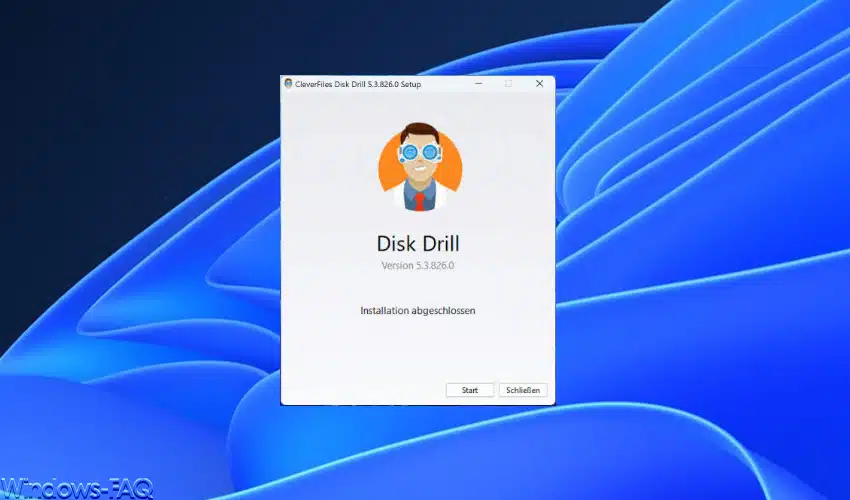Minimize the Disk Drill setup window
850x500 pixels.
(x=479, y=84)
